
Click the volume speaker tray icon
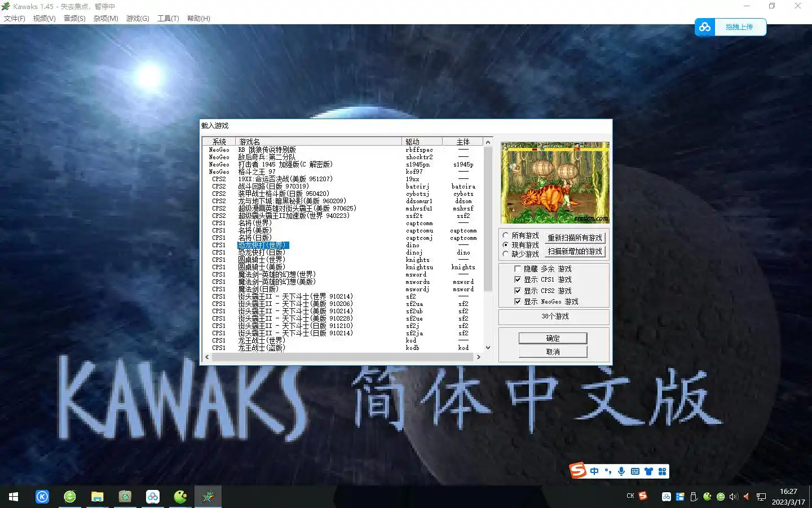click(733, 497)
